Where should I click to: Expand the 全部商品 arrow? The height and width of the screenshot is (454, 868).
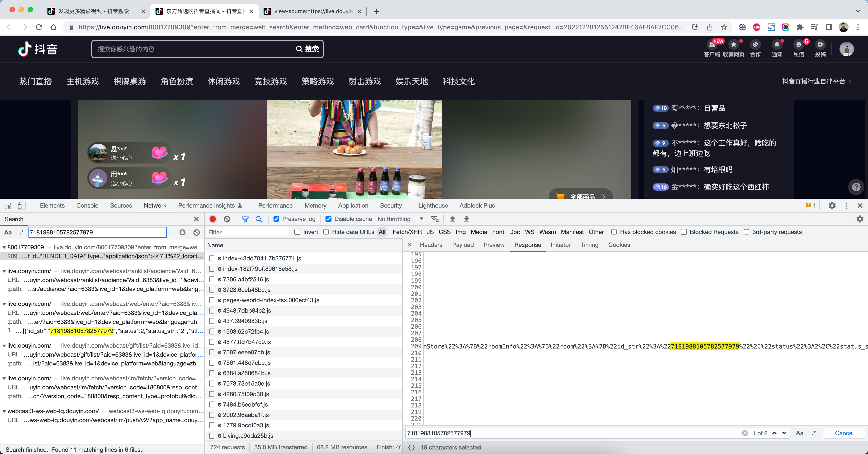click(x=604, y=197)
